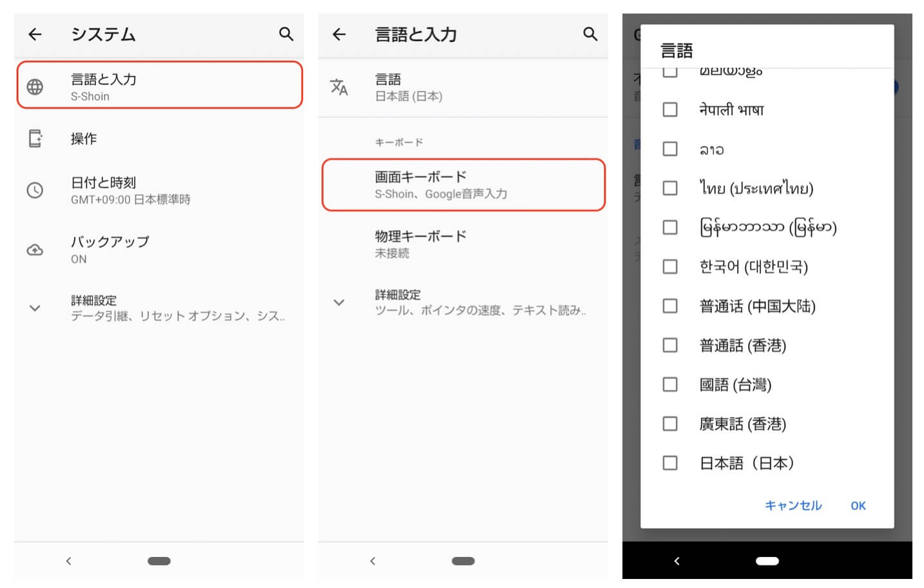The height and width of the screenshot is (588, 924).
Task: Tap the white home pill on black bar
Action: [767, 561]
